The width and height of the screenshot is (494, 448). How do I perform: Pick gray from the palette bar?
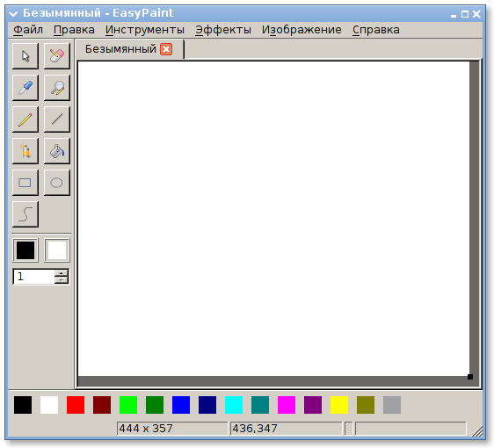coord(392,405)
